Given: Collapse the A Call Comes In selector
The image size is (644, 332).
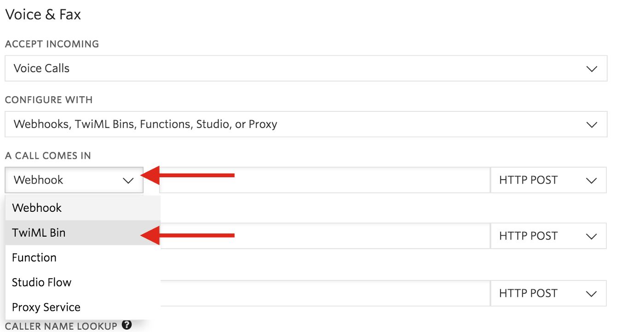Looking at the screenshot, I should click(x=74, y=180).
